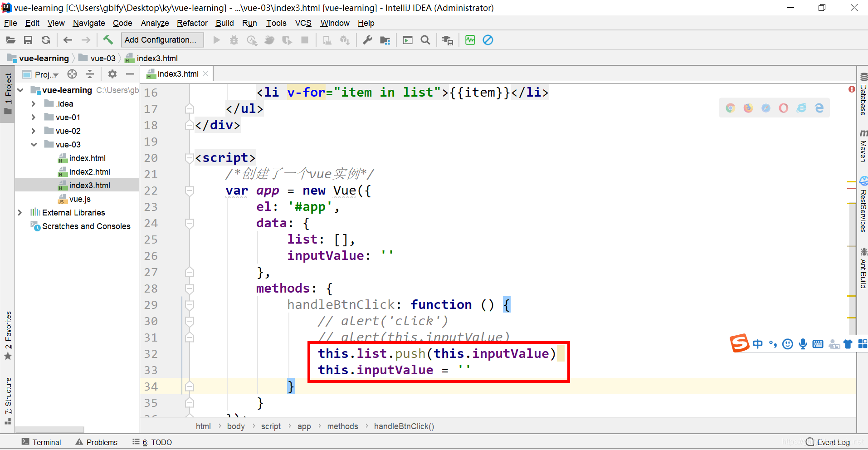The image size is (868, 450).
Task: Close the index3.html editor tab
Action: [x=205, y=74]
